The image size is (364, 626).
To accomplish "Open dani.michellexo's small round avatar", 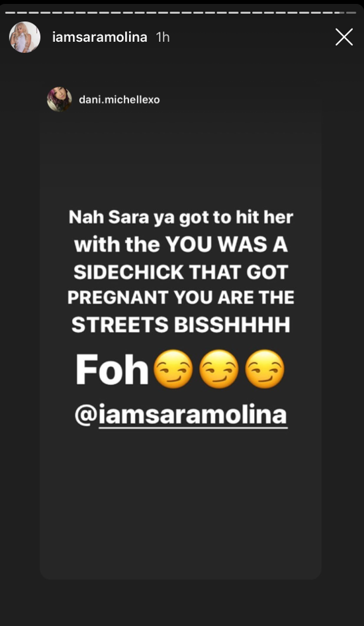I will click(x=60, y=99).
